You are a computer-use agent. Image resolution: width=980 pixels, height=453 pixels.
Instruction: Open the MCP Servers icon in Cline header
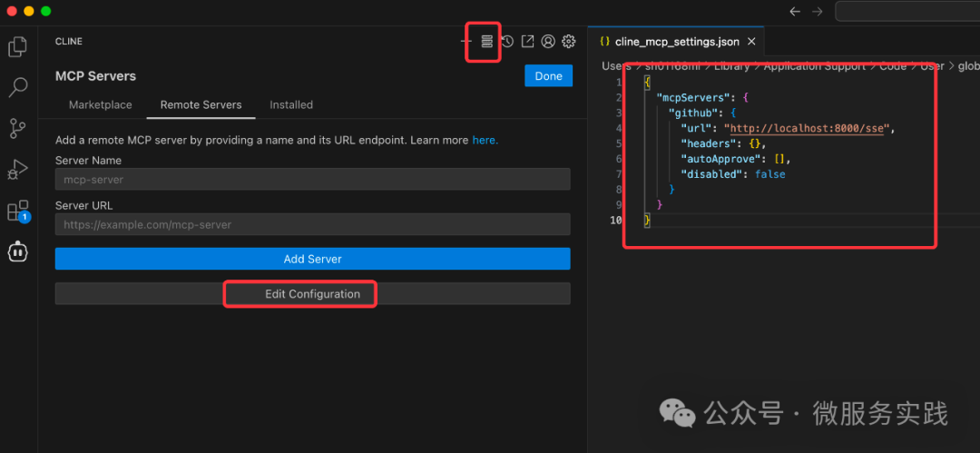click(487, 41)
